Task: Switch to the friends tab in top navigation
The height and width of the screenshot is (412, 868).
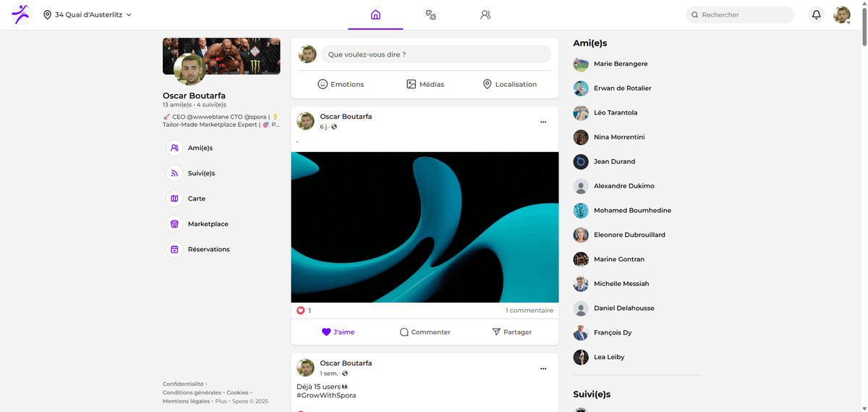Action: (x=485, y=14)
